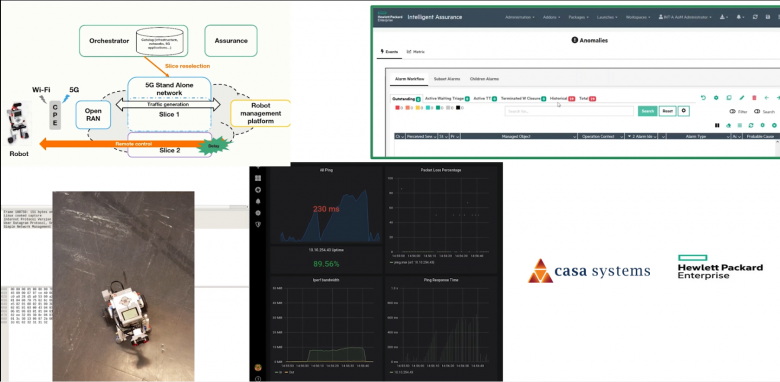Select Terminated W Closure filter tab
780x382 pixels.
point(523,99)
